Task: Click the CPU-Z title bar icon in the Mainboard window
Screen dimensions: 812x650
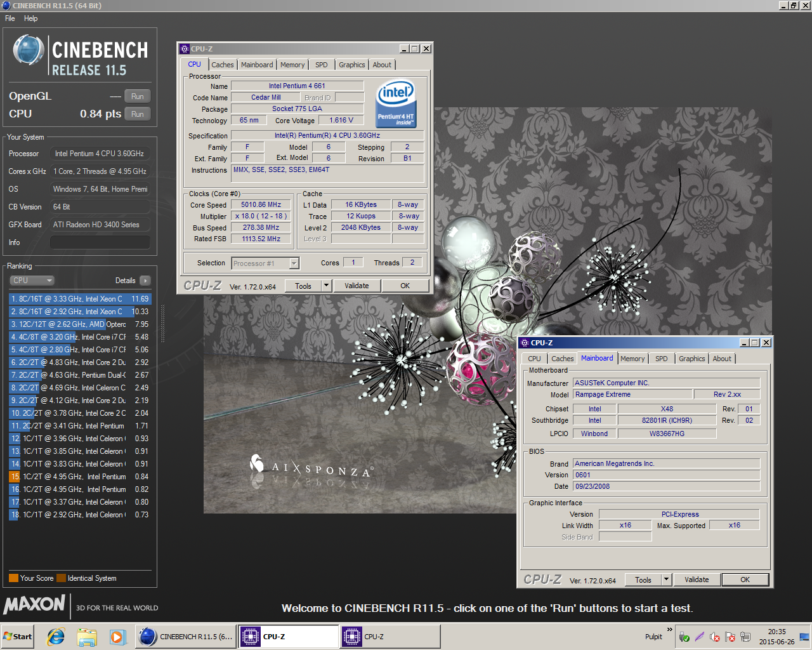Action: click(525, 342)
